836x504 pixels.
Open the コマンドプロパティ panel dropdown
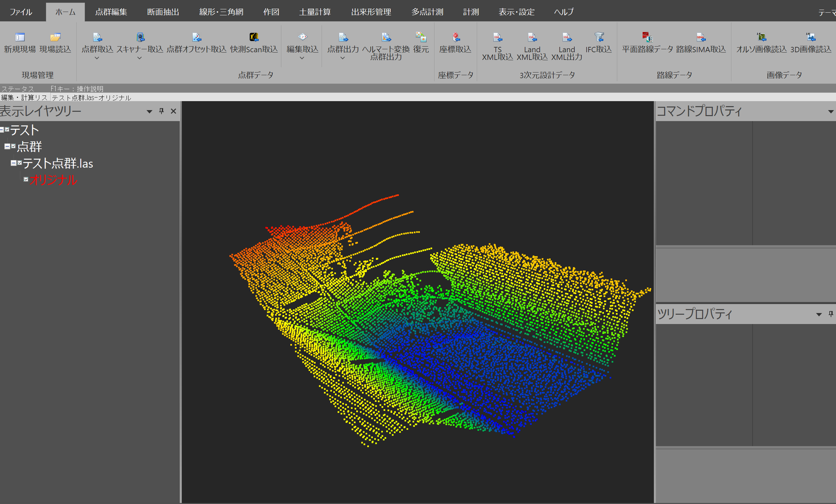pos(831,112)
